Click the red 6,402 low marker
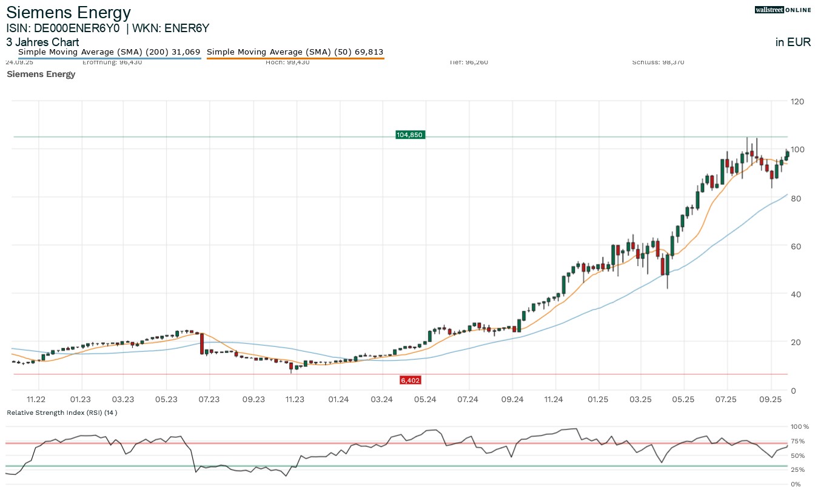The height and width of the screenshot is (504, 818). pos(410,380)
